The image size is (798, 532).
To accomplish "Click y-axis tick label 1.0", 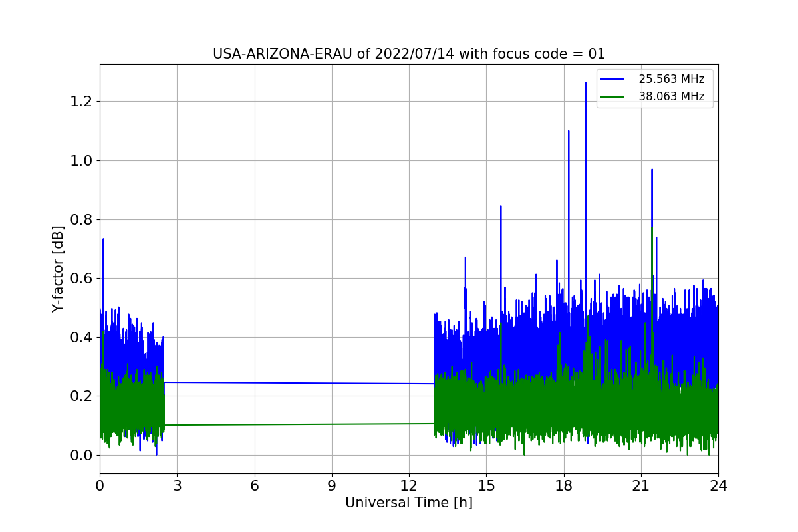I will (82, 161).
